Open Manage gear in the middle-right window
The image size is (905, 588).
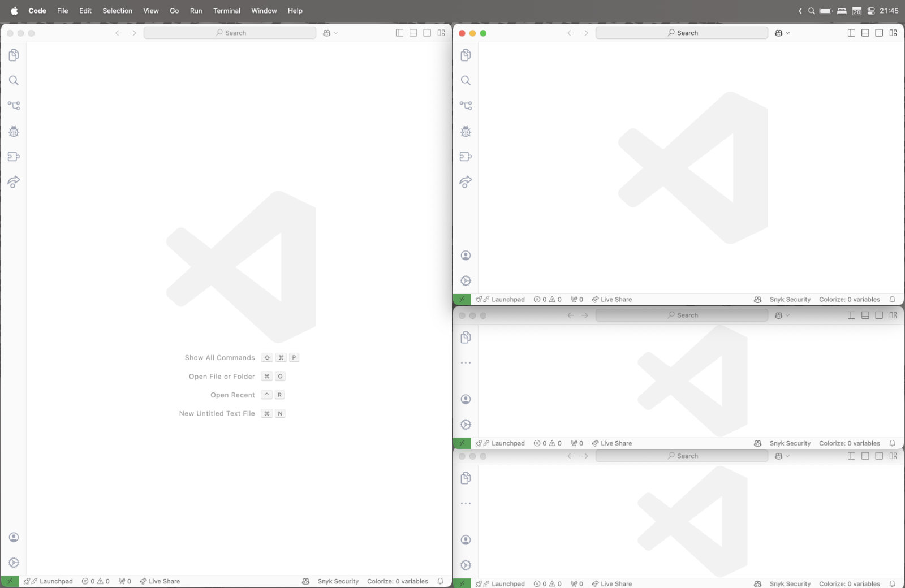click(466, 425)
